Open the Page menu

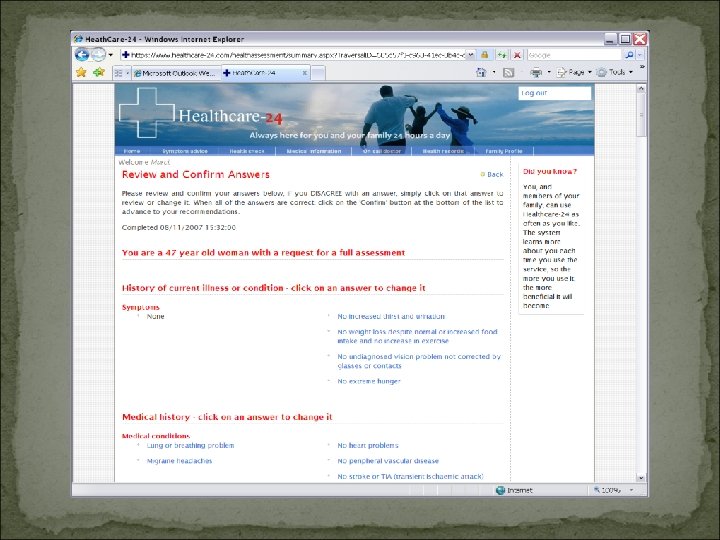click(x=574, y=72)
